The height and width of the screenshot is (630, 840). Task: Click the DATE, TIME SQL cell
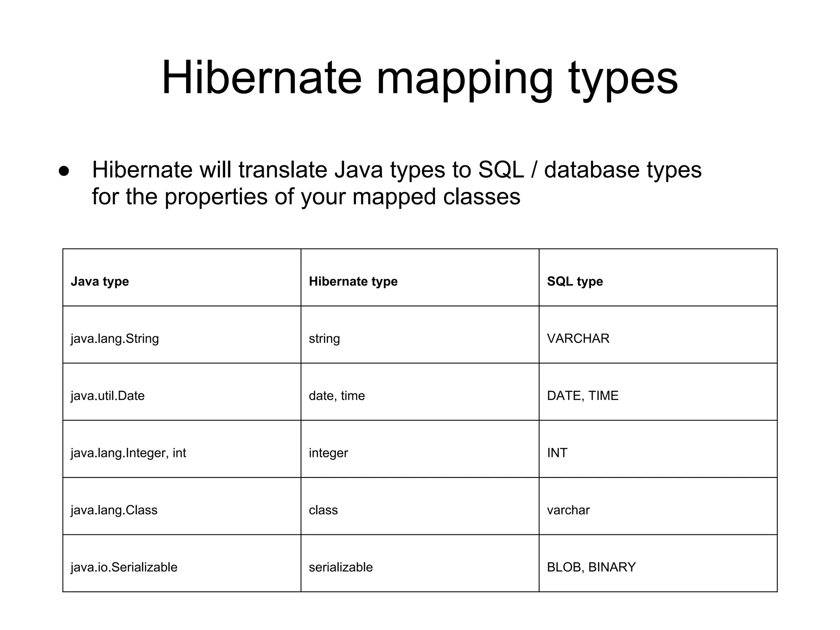[x=582, y=396]
